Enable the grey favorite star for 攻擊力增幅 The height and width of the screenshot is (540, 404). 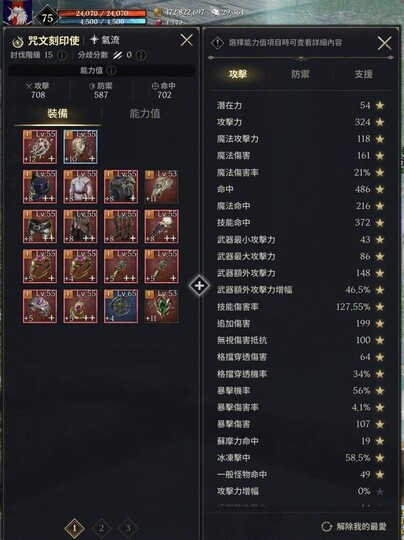[x=380, y=491]
